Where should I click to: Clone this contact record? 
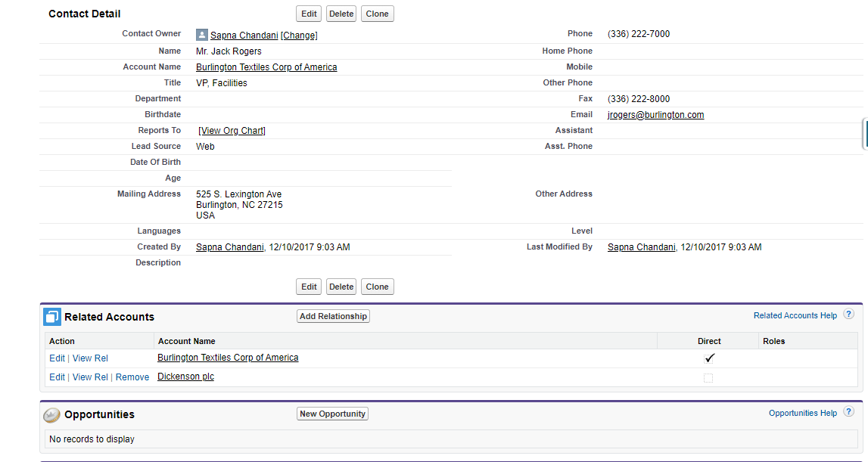coord(377,13)
